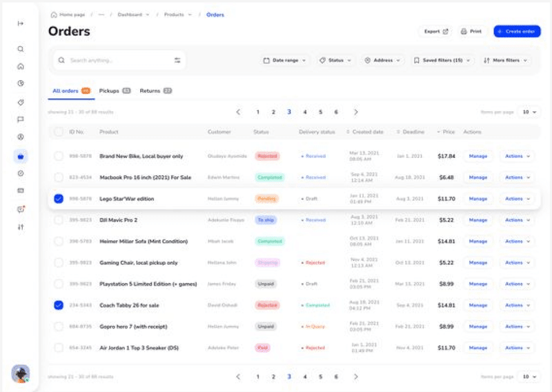Select page 4 in the top pagination
Screen dimensions: 552x392
click(x=305, y=112)
